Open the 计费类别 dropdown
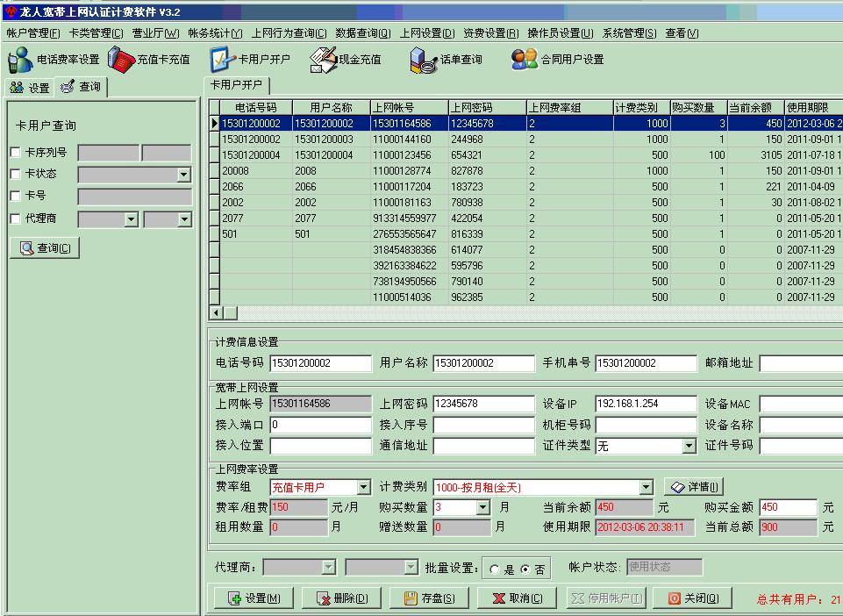The width and height of the screenshot is (843, 616). tap(647, 487)
